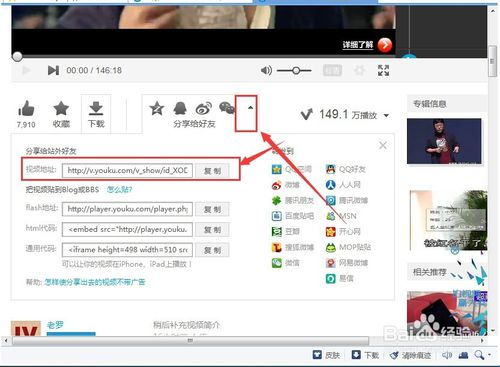Copy the flash address with 复制 button

click(212, 209)
